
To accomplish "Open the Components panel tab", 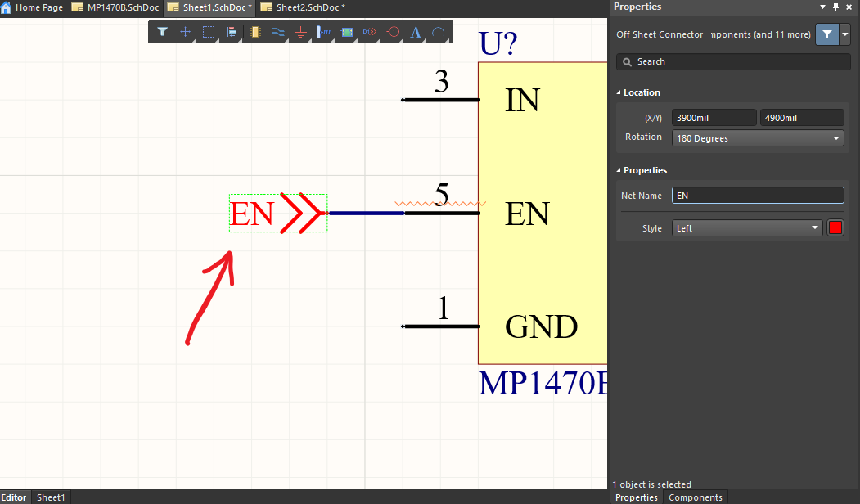I will point(695,497).
